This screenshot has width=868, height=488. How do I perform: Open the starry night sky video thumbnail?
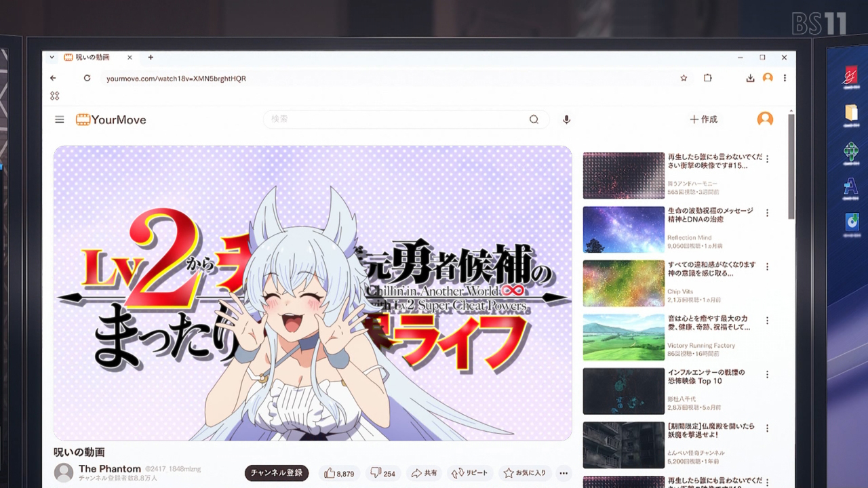pyautogui.click(x=623, y=229)
